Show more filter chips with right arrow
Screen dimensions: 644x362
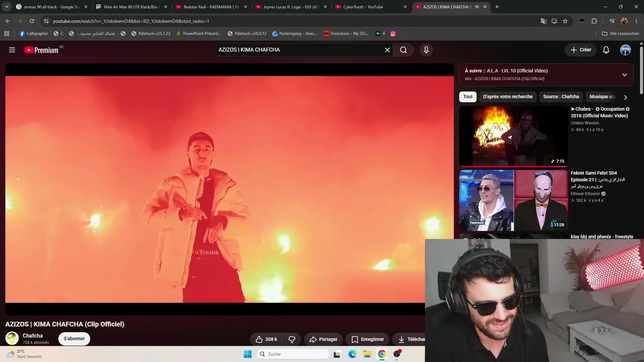[x=625, y=97]
